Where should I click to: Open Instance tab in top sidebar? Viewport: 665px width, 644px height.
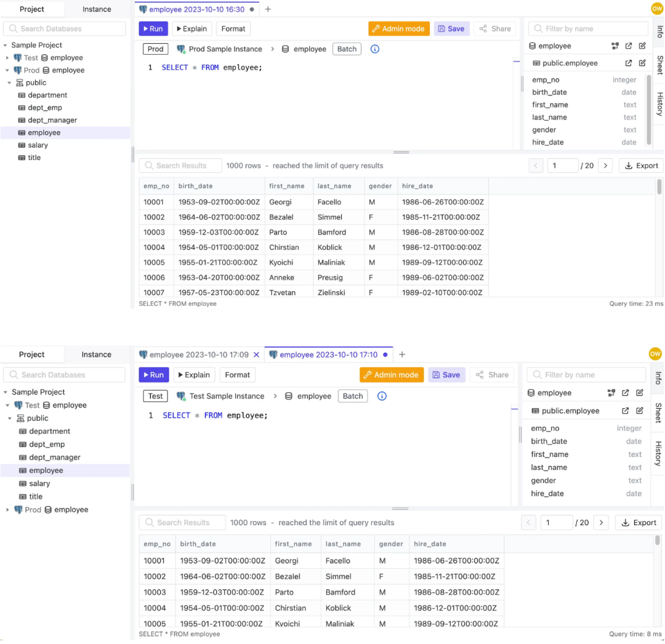[x=97, y=9]
